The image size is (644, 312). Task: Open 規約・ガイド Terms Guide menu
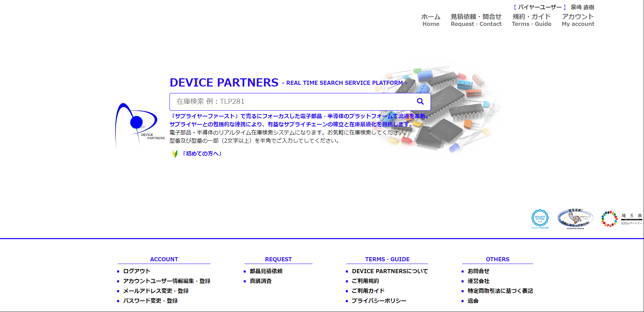click(532, 20)
